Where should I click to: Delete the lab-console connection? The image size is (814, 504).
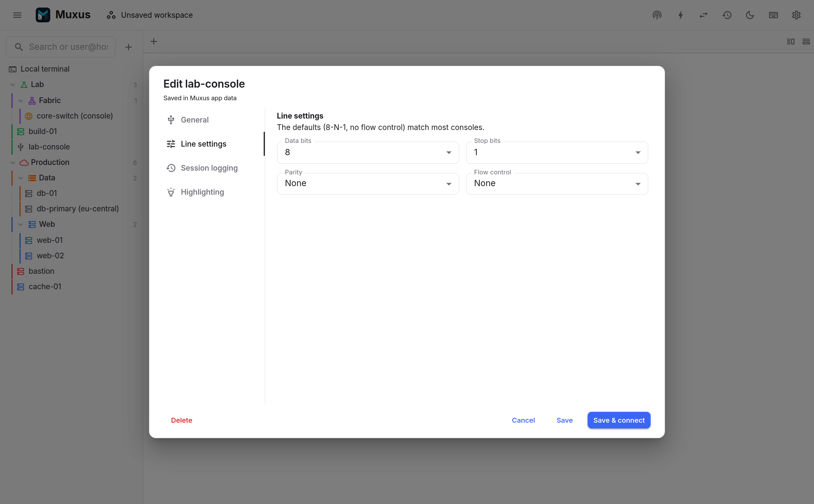181,420
